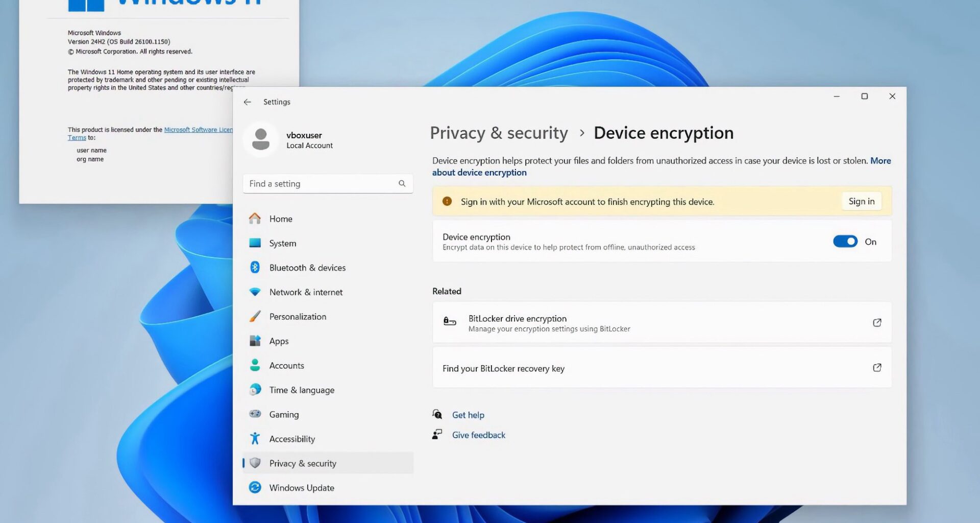Open More about device encryption link
Viewport: 980px width, 523px height.
tap(479, 172)
